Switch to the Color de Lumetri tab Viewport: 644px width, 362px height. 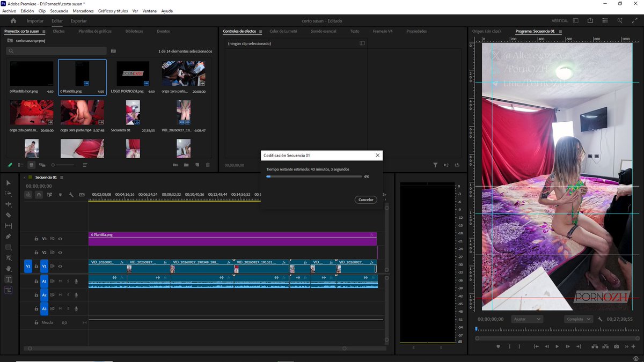pyautogui.click(x=283, y=31)
